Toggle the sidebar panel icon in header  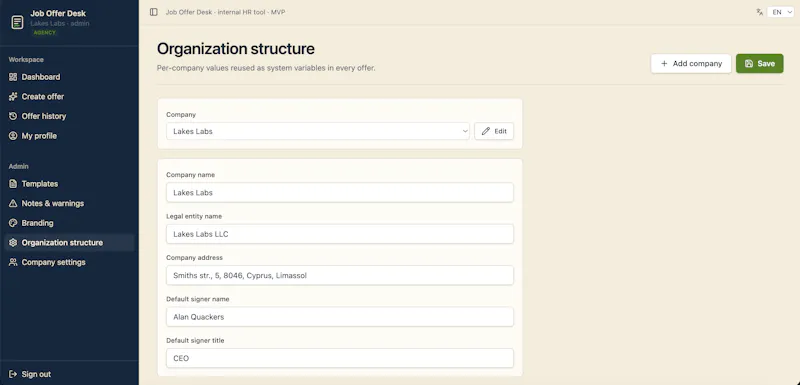point(154,12)
